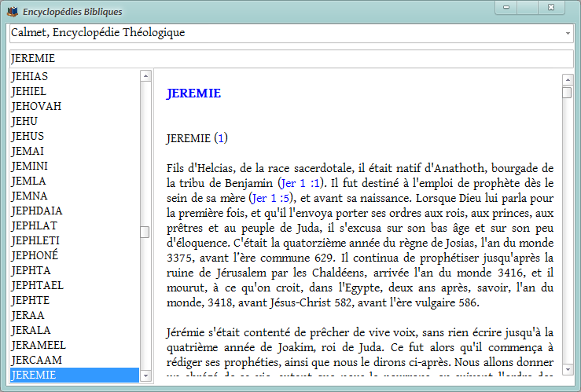Select JERAMEEL entry in the list
The height and width of the screenshot is (392, 581).
pyautogui.click(x=75, y=345)
